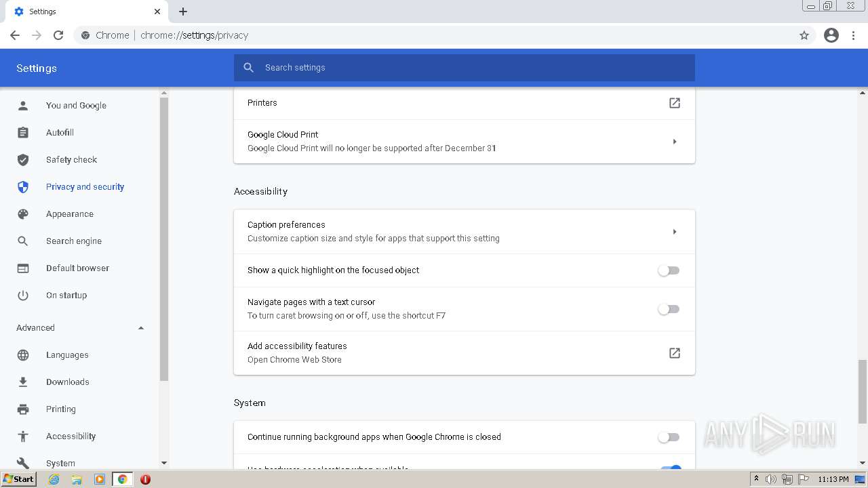Click the 11:13 PM taskbar clock
The image size is (868, 488).
(833, 479)
